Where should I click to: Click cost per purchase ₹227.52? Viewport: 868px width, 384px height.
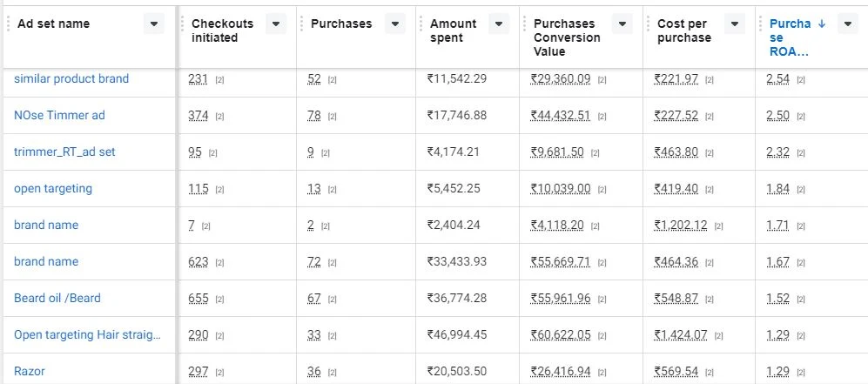click(x=676, y=116)
